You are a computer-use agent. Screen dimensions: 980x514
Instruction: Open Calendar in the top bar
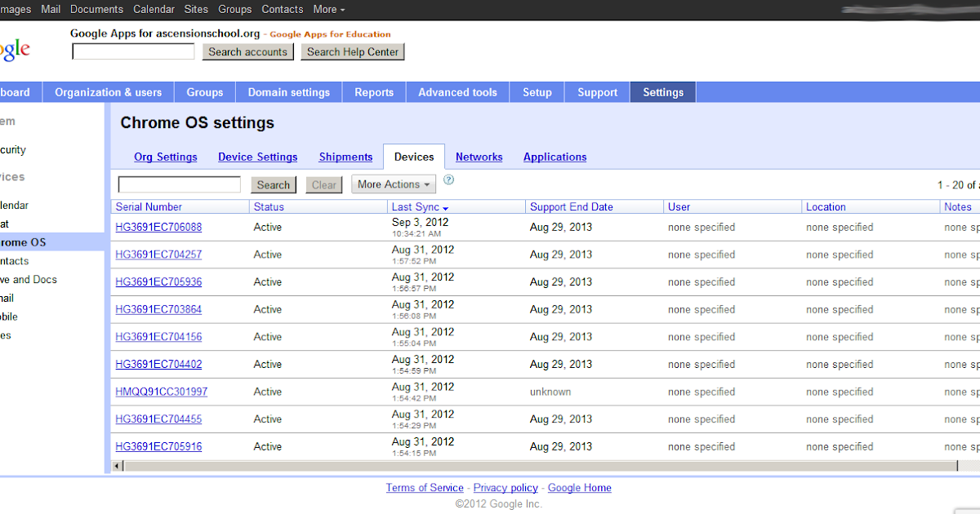click(154, 9)
